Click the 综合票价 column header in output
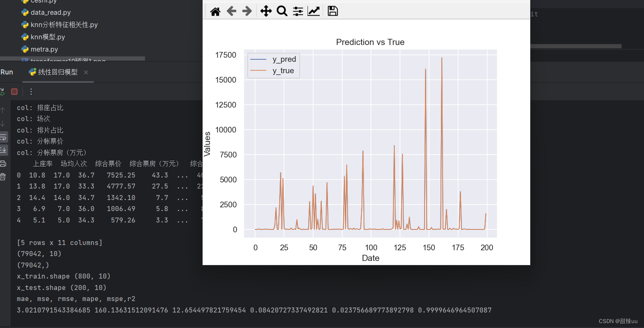The image size is (644, 328). pos(108,164)
